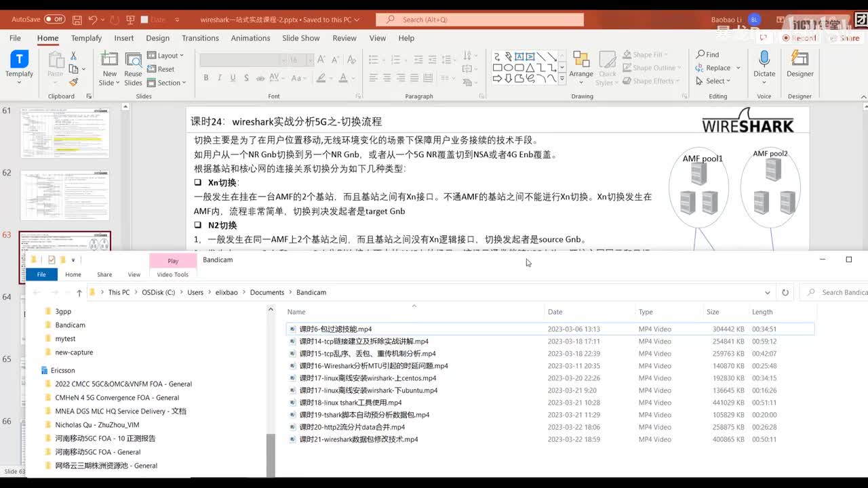Select slide 62 thumbnail

tap(64, 195)
